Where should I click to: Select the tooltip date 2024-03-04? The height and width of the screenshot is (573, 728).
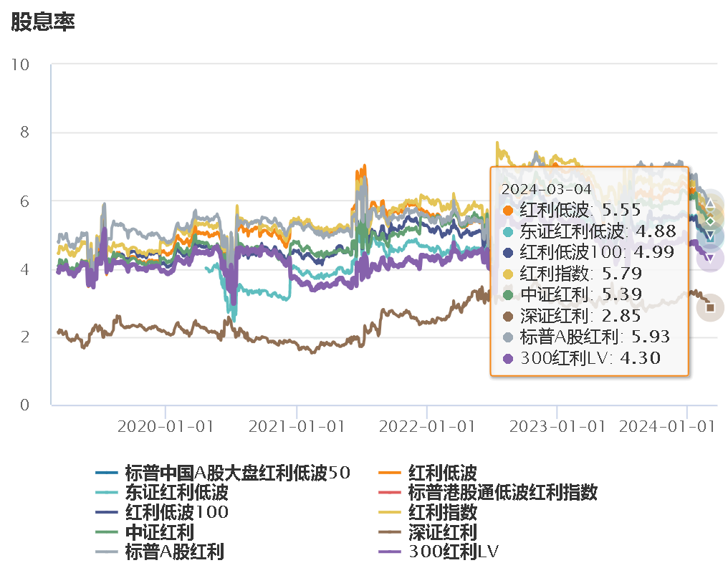coord(546,189)
